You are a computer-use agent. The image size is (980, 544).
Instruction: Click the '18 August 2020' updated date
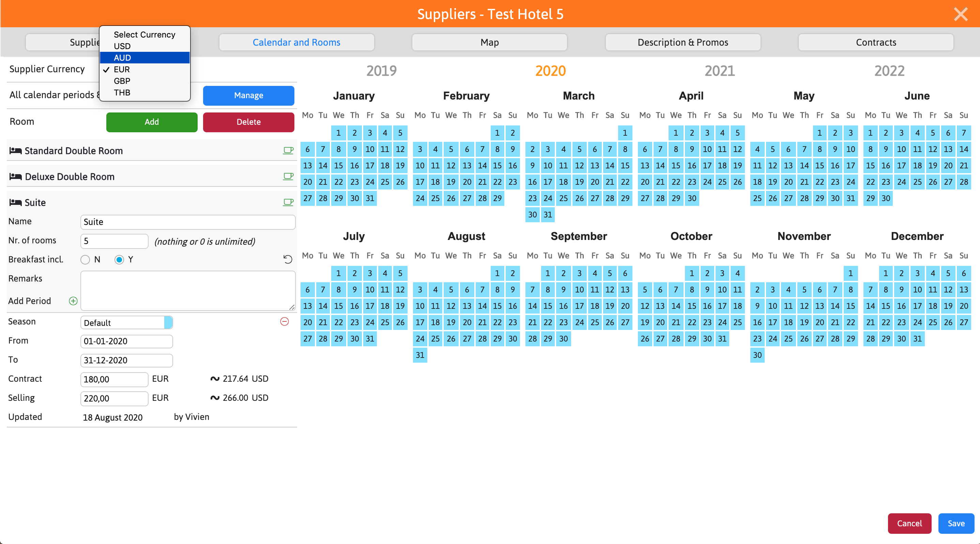pyautogui.click(x=112, y=417)
